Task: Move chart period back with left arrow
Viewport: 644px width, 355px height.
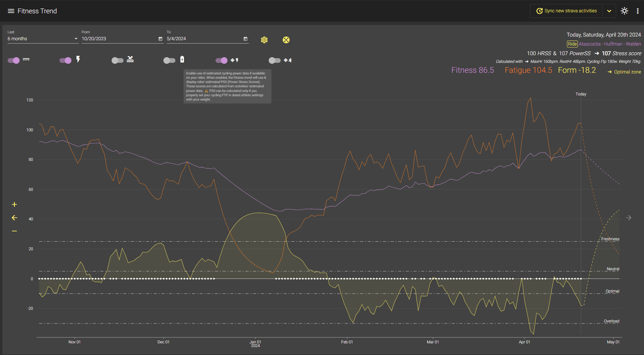Action: pos(14,218)
